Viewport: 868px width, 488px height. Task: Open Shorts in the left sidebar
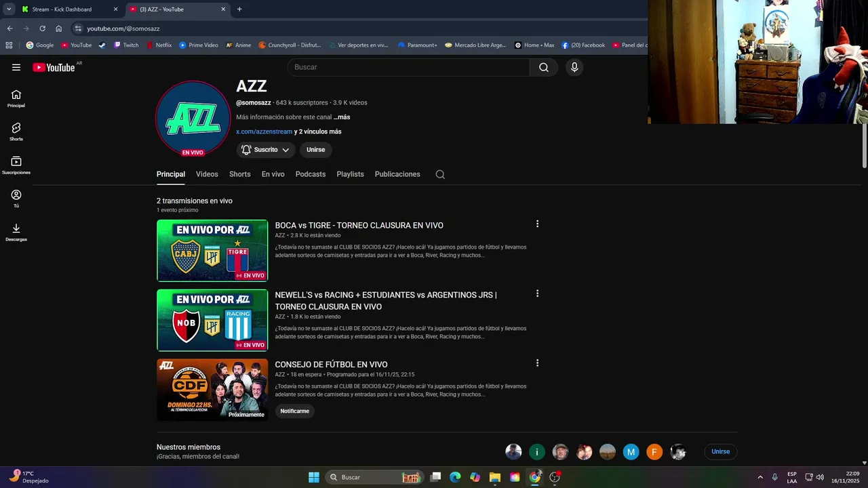(16, 132)
